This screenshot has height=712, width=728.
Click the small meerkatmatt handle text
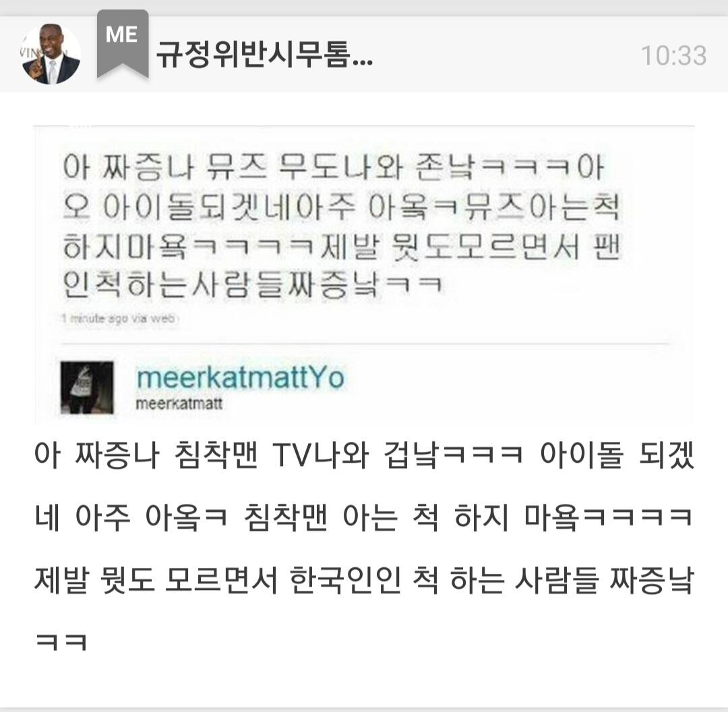click(179, 403)
